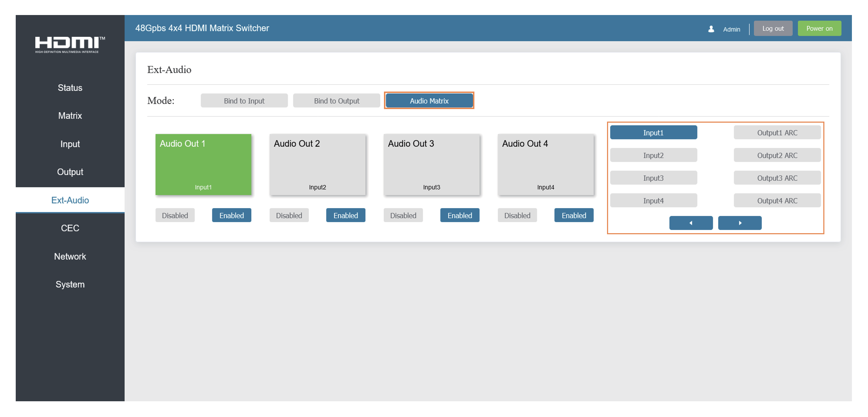868x417 pixels.
Task: Switch mode to Bind to Input
Action: [244, 100]
